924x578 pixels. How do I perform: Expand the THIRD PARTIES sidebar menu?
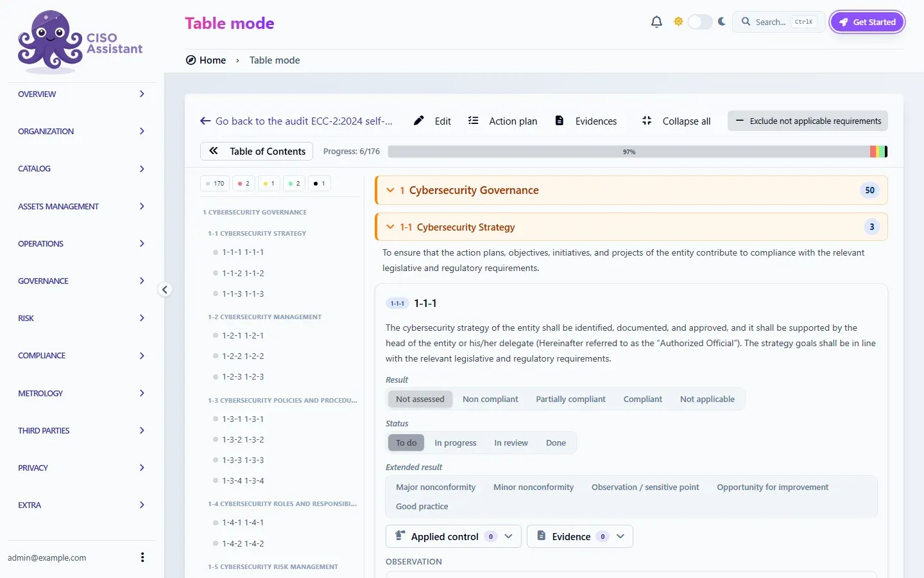(82, 430)
